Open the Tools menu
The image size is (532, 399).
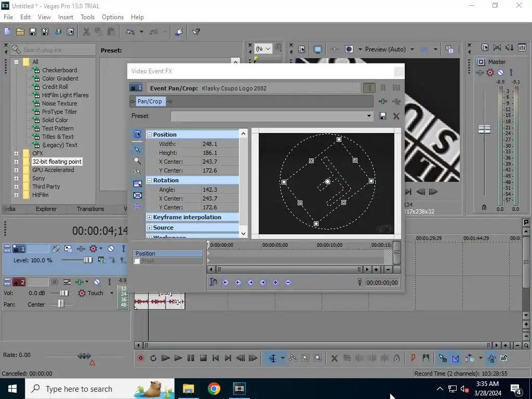(x=87, y=17)
